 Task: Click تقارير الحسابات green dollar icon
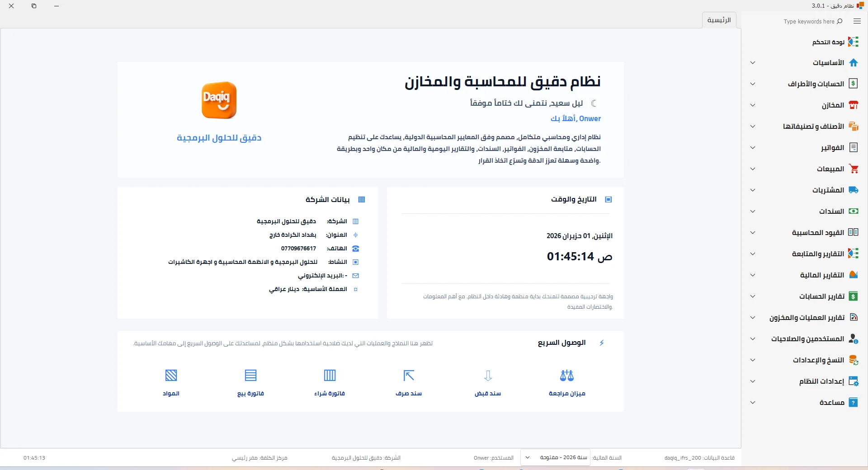853,296
